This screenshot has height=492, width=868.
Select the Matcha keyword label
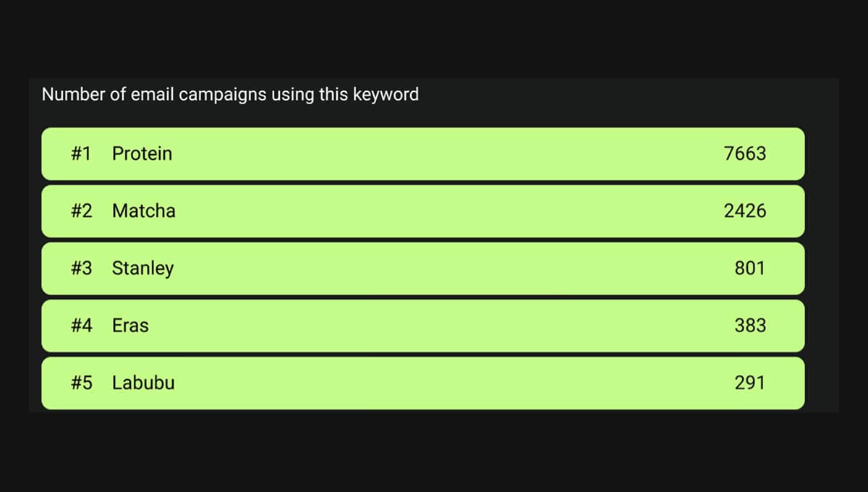[x=143, y=211]
